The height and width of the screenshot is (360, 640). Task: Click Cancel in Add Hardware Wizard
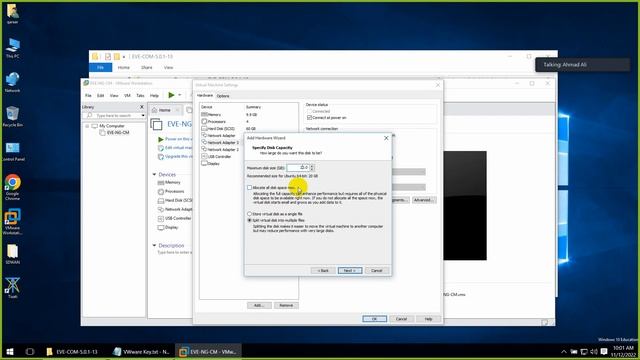tap(376, 271)
